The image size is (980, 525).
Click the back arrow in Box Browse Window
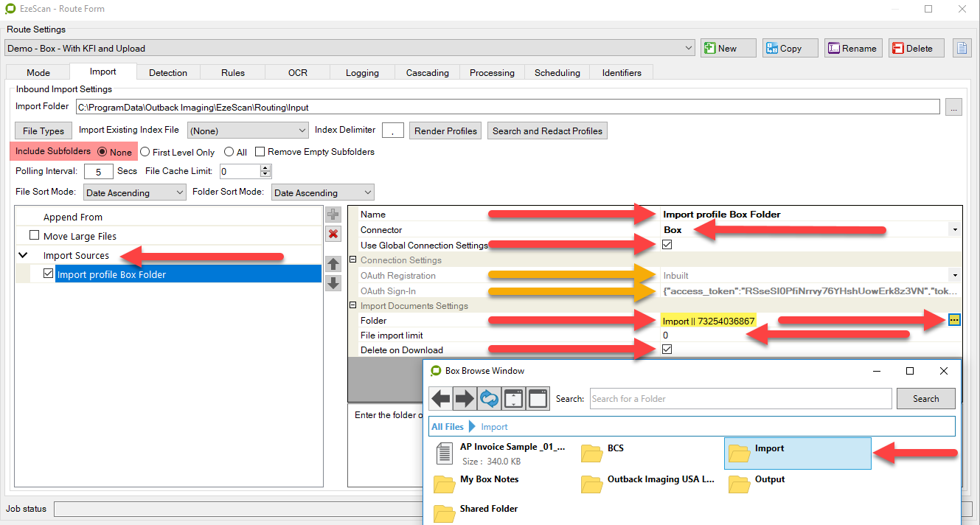pyautogui.click(x=441, y=399)
